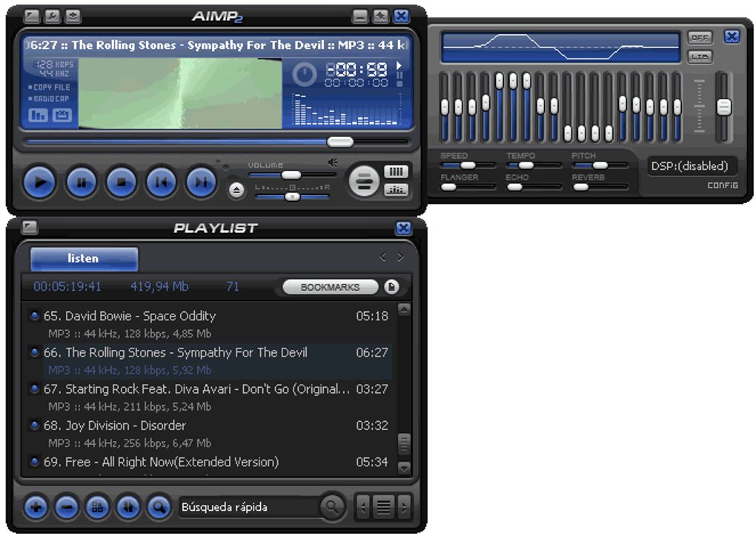
Task: Click the gray quick search magnifier button
Action: point(332,506)
